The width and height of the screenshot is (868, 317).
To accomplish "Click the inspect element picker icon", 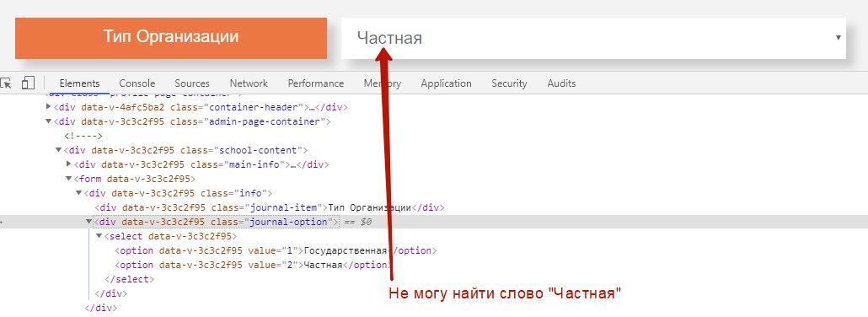I will click(6, 83).
